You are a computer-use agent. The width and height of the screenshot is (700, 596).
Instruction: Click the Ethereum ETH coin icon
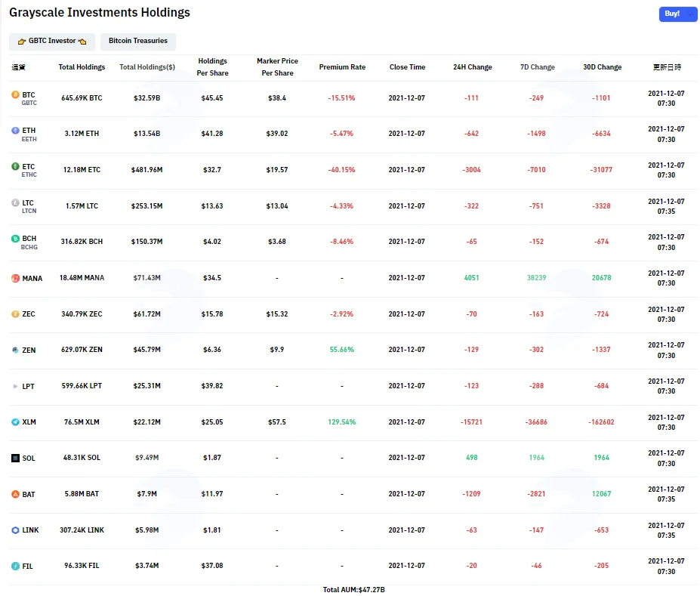pos(15,131)
